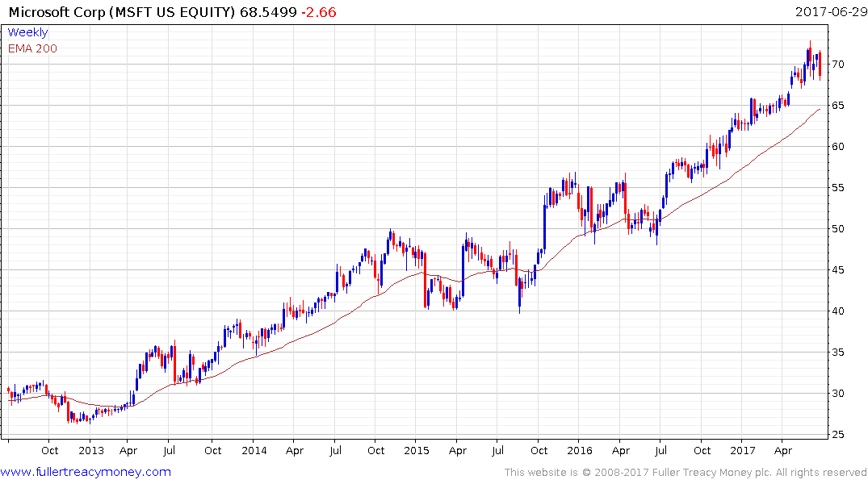Click the Weekly timeframe label
This screenshot has width=868, height=484.
coord(27,32)
